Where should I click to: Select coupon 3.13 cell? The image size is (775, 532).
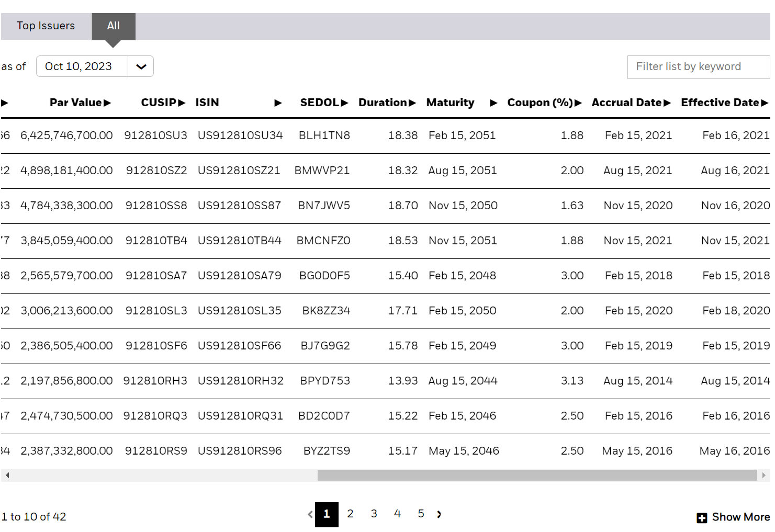click(x=572, y=381)
